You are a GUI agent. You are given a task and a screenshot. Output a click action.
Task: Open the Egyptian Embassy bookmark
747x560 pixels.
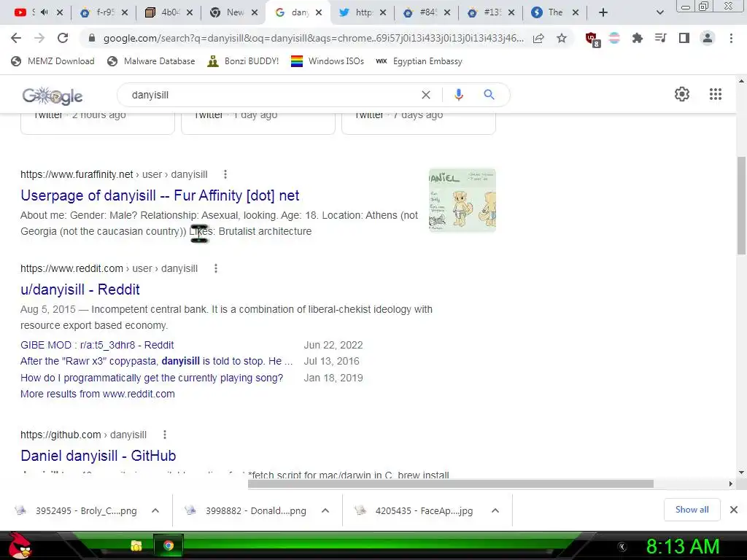419,61
